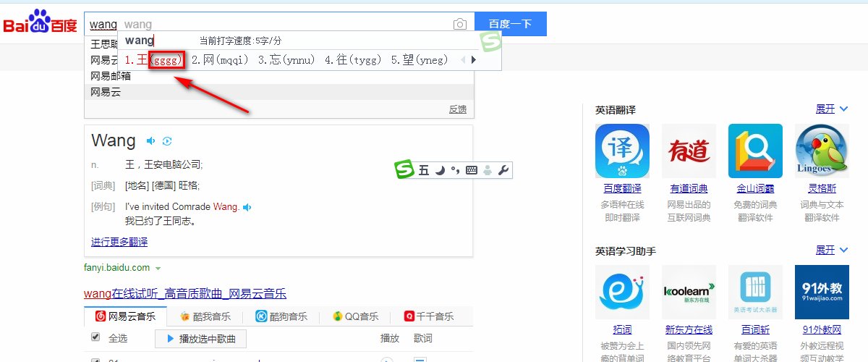Open the 百度翻译 app icon

point(622,151)
